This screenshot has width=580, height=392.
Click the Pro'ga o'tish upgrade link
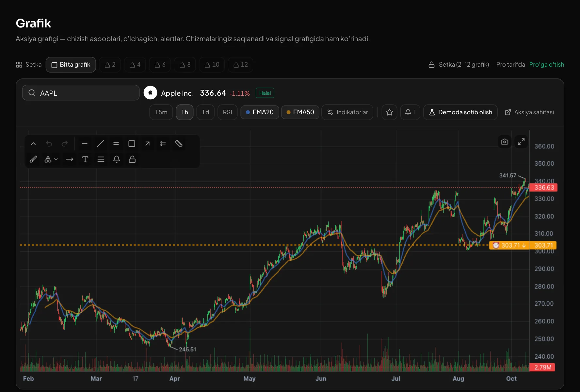point(547,65)
